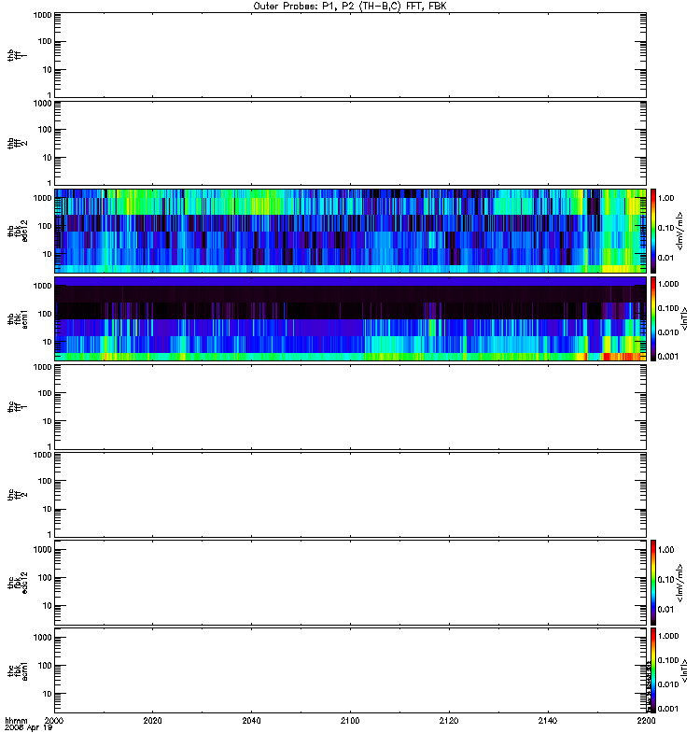This screenshot has width=700, height=747.
Task: Click the y-axis label of the top thb panel
Action: 18,55
